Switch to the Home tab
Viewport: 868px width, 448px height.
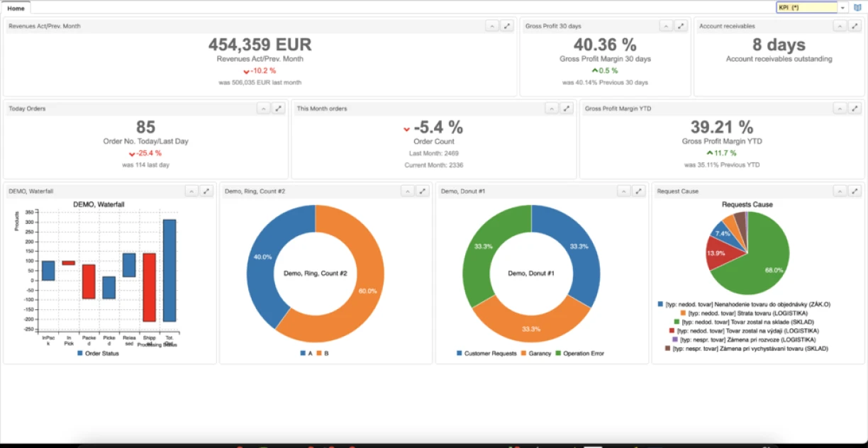tap(16, 8)
